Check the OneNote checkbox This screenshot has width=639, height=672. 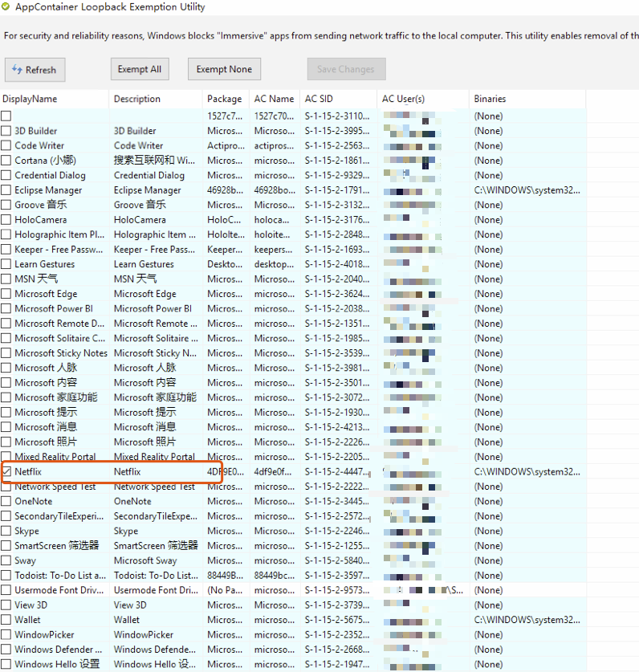[x=6, y=501]
